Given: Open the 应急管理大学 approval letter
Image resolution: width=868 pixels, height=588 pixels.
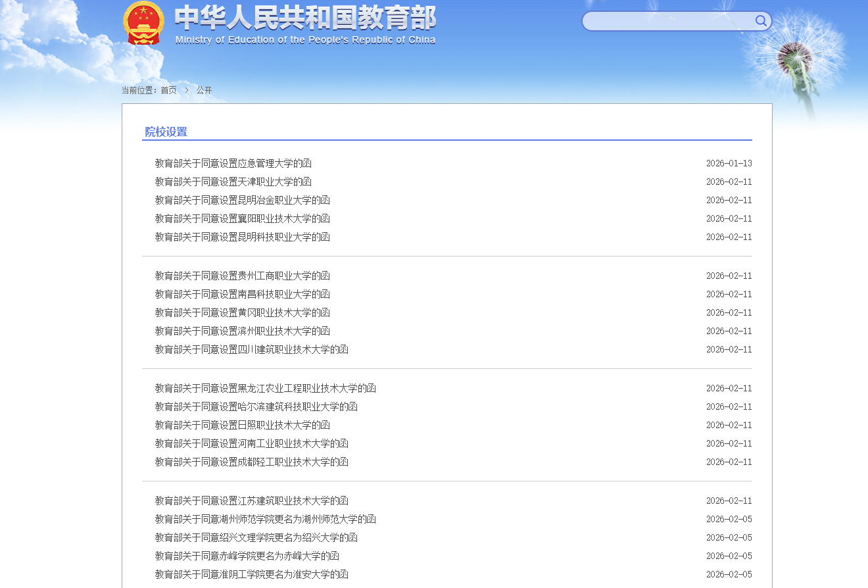Looking at the screenshot, I should pyautogui.click(x=233, y=163).
